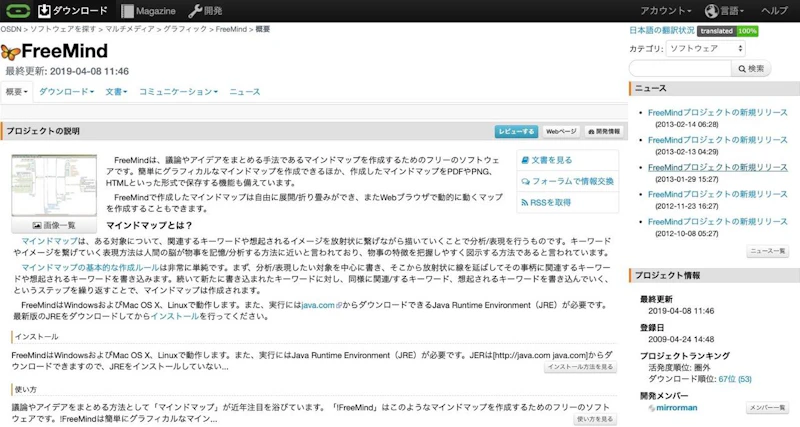Open the ヘルプ menu item
Image resolution: width=800 pixels, height=427 pixels.
click(774, 11)
